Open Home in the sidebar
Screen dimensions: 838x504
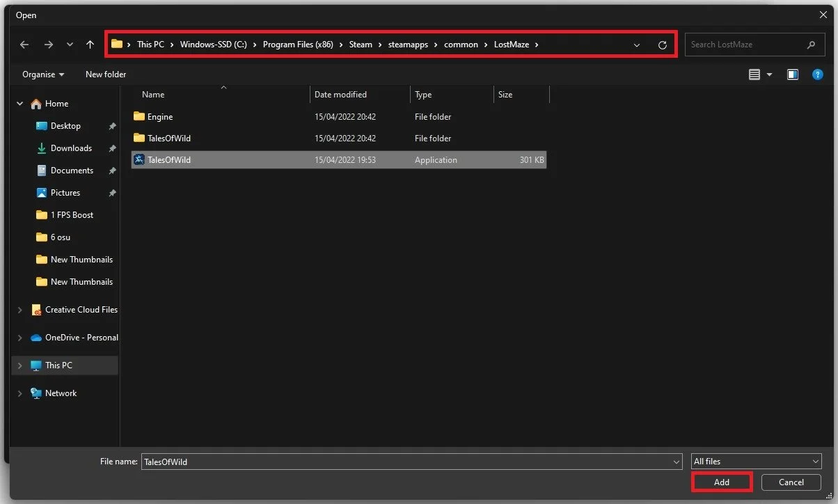click(56, 104)
